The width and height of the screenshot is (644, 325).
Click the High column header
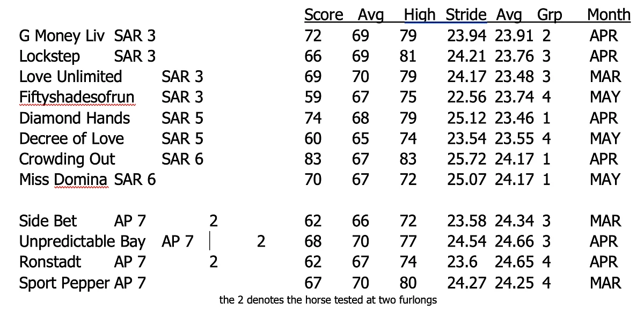click(420, 15)
